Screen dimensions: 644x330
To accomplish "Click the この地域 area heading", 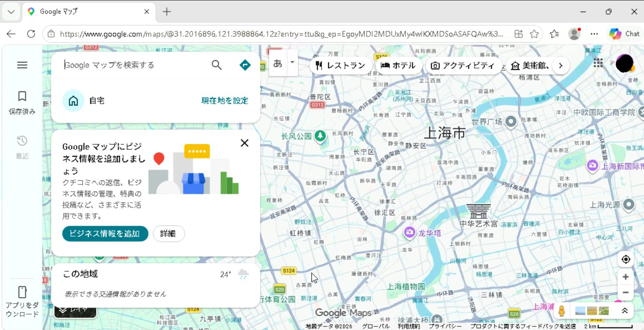I will click(x=80, y=274).
